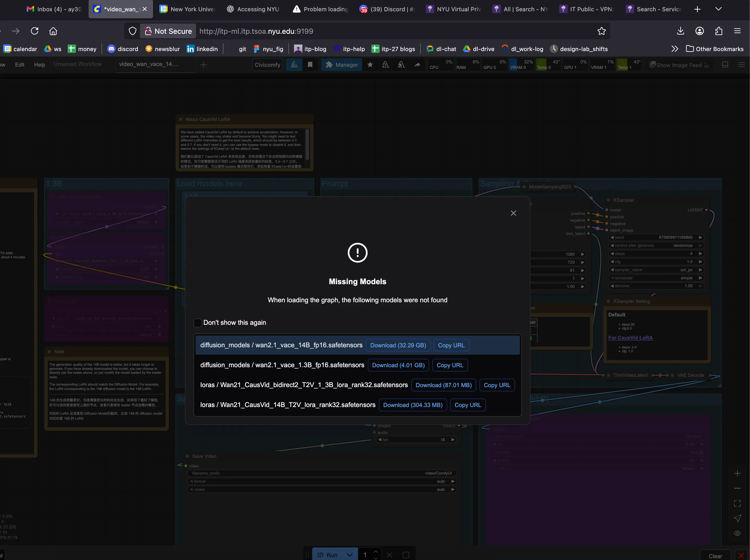Switch to the Unsaved Workflow tab

(78, 64)
